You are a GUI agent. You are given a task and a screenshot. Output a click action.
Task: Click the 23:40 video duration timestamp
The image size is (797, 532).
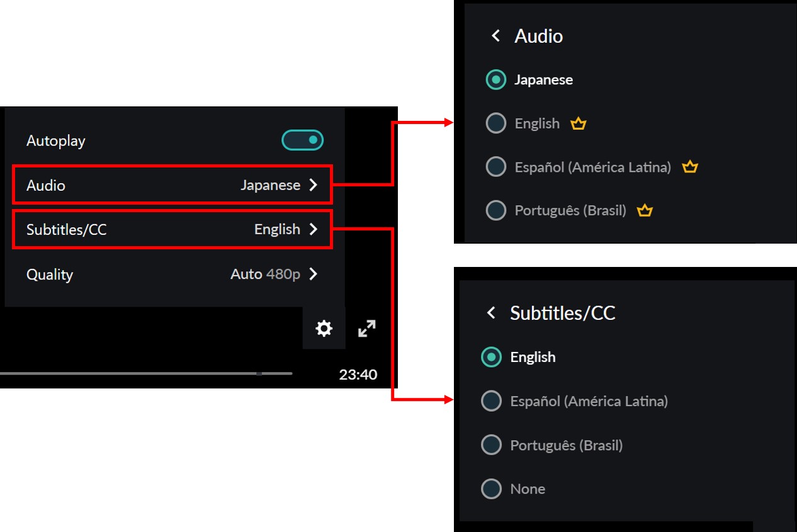click(358, 375)
